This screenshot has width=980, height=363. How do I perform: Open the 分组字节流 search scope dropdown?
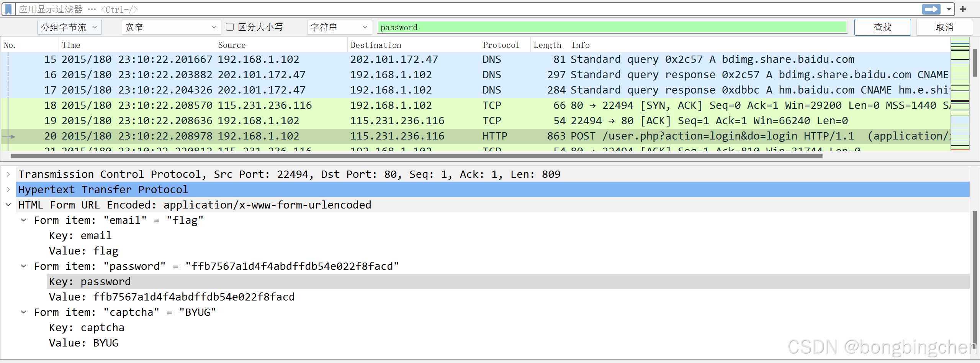(x=69, y=27)
